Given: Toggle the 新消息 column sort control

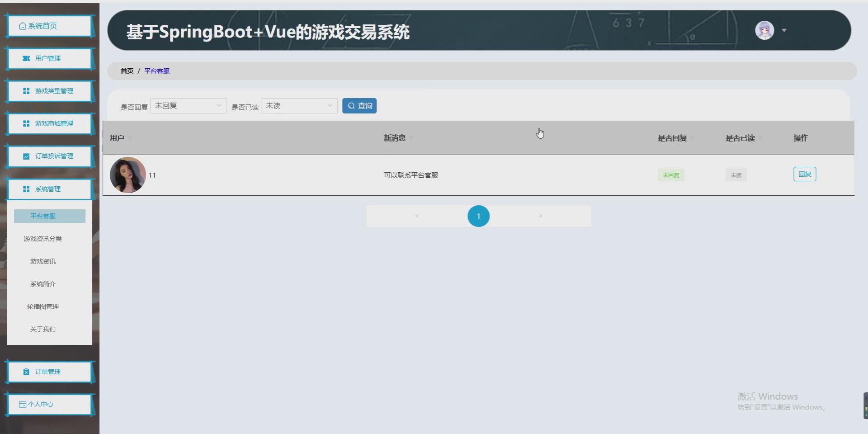Looking at the screenshot, I should click(x=412, y=138).
